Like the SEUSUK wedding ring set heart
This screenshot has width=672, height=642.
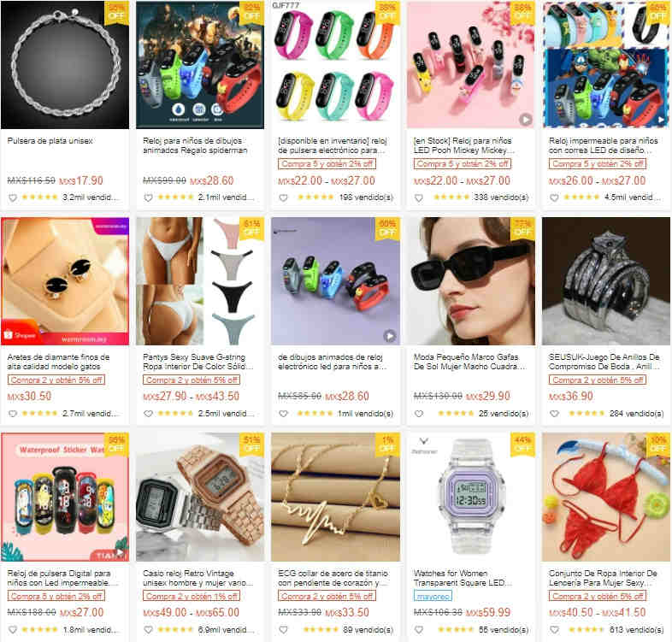[554, 414]
